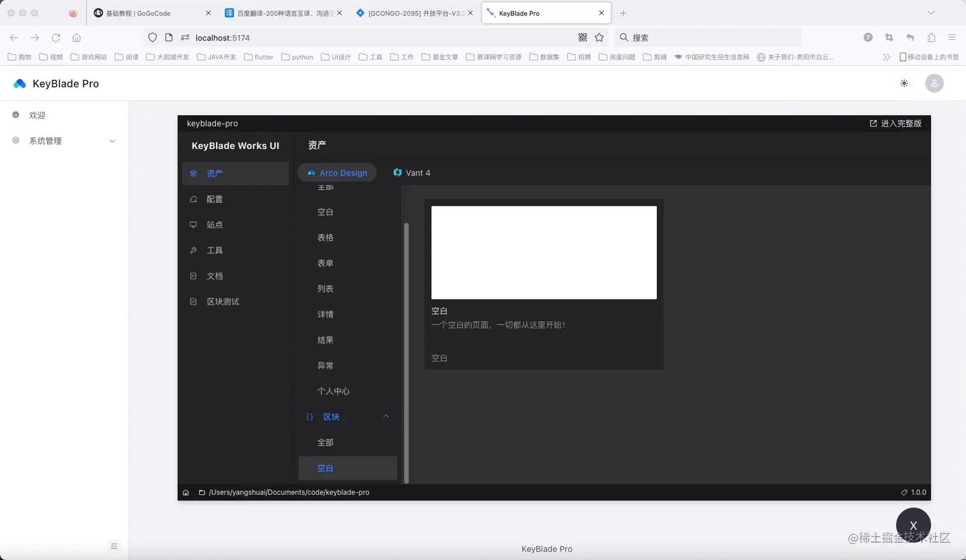Viewport: 966px width, 560px height.
Task: Click 进入完整版 link
Action: coord(895,123)
